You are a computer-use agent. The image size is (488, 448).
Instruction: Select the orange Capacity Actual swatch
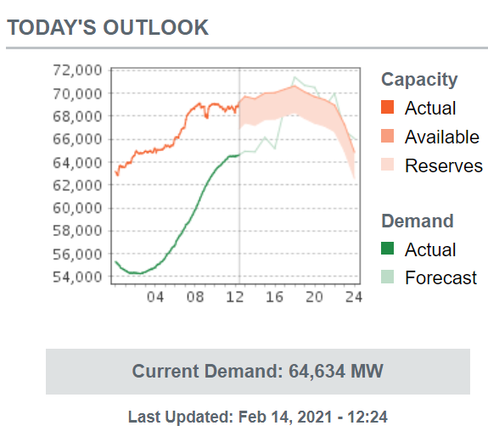(387, 107)
